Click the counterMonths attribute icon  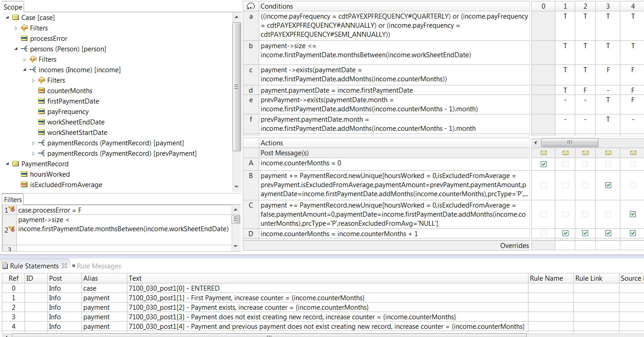[41, 91]
